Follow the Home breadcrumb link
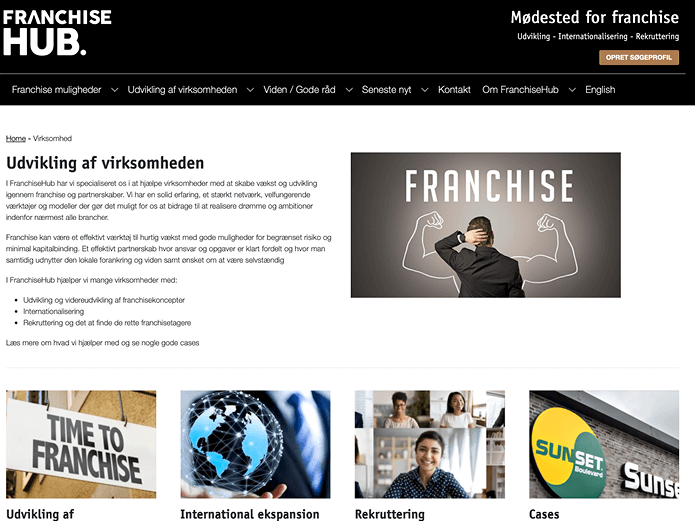 click(16, 138)
